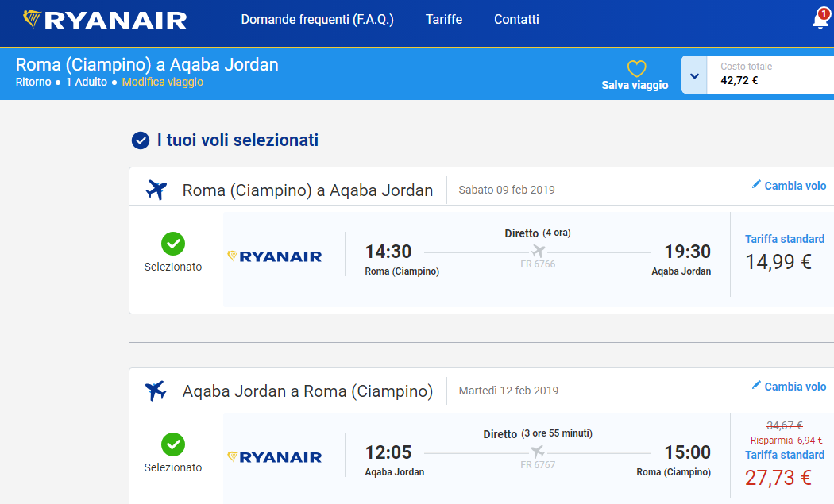Open the Costo totale 42,72 € summary

pos(770,75)
